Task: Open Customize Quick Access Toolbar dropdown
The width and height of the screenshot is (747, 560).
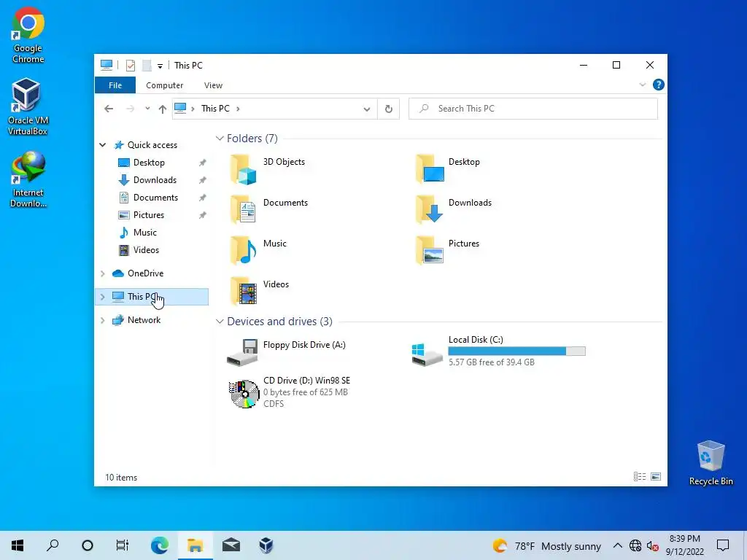Action: tap(160, 66)
